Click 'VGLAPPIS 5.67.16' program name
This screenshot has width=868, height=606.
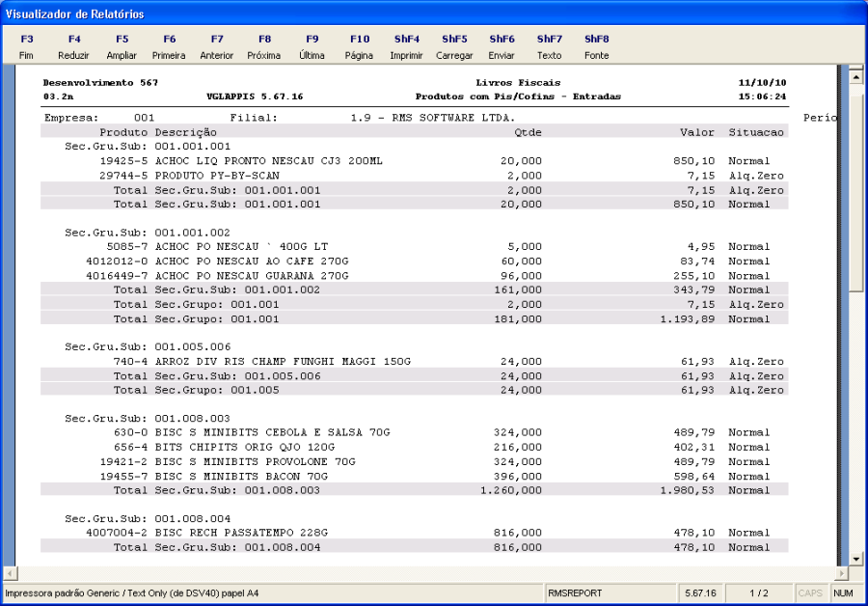click(x=255, y=96)
